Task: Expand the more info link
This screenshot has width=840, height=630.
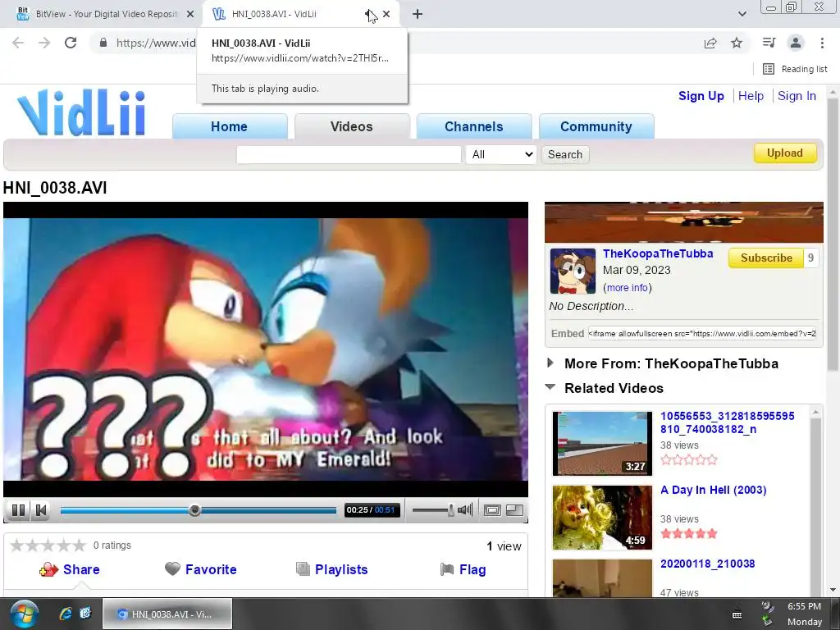Action: click(628, 288)
